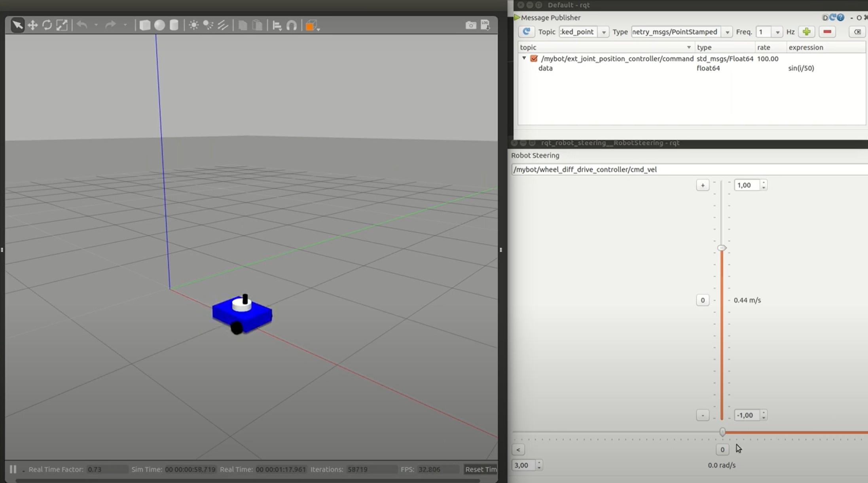Screen dimensions: 868x483
Task: Click the plus button to increase velocity
Action: [703, 185]
